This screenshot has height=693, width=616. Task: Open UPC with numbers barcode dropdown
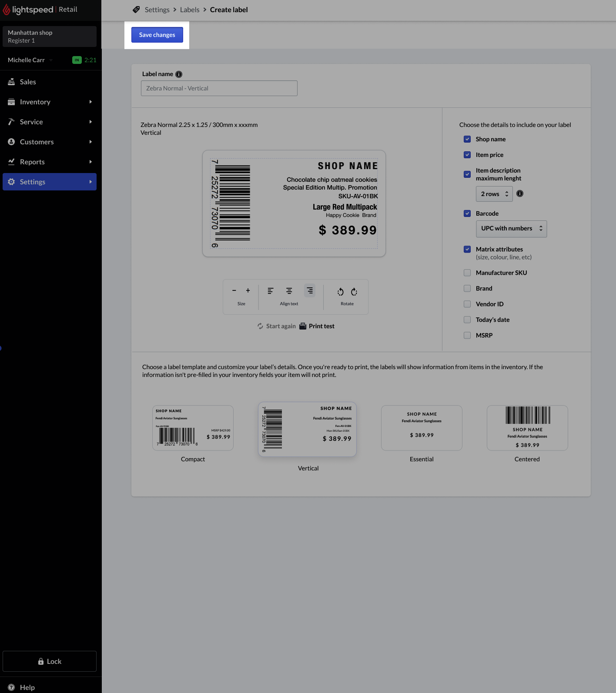(x=511, y=229)
